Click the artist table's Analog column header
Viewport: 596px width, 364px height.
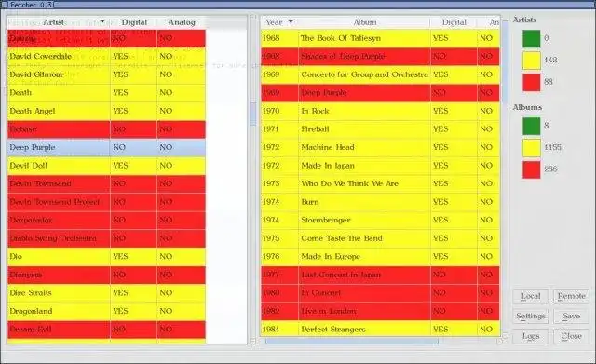coord(182,22)
